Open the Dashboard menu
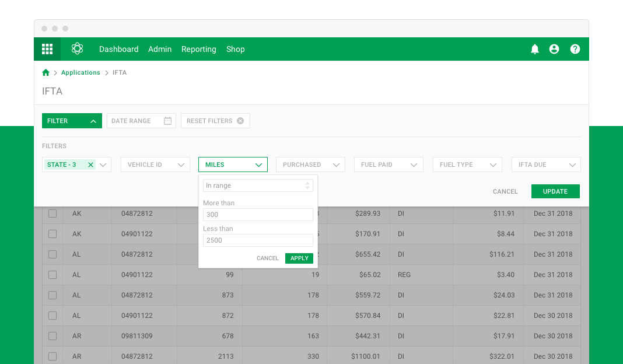The height and width of the screenshot is (364, 623). point(119,49)
